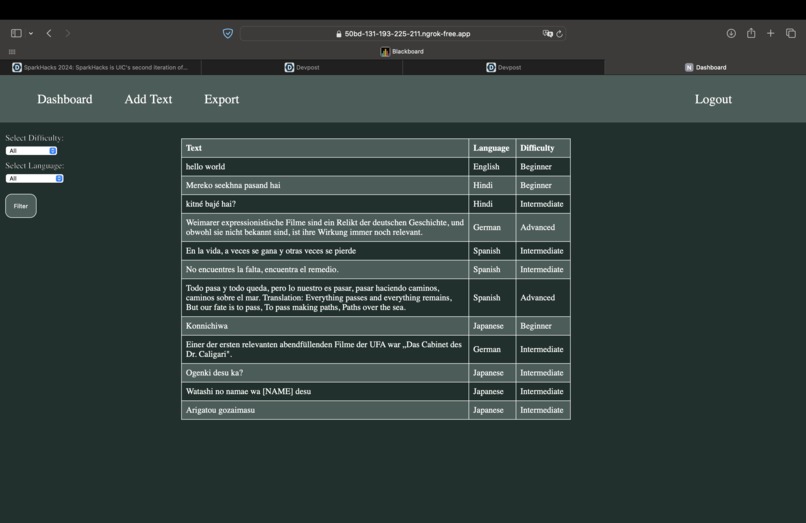Open the Dashboard nav link
Screen dimensions: 806x523
(65, 99)
